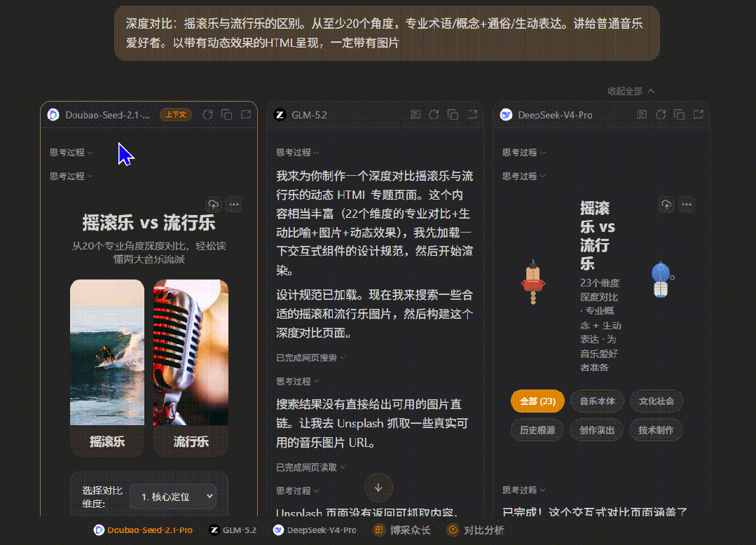Viewport: 756px width, 545px height.
Task: Open Doubao-Seed-2.1 panel in expanded view
Action: pos(246,115)
